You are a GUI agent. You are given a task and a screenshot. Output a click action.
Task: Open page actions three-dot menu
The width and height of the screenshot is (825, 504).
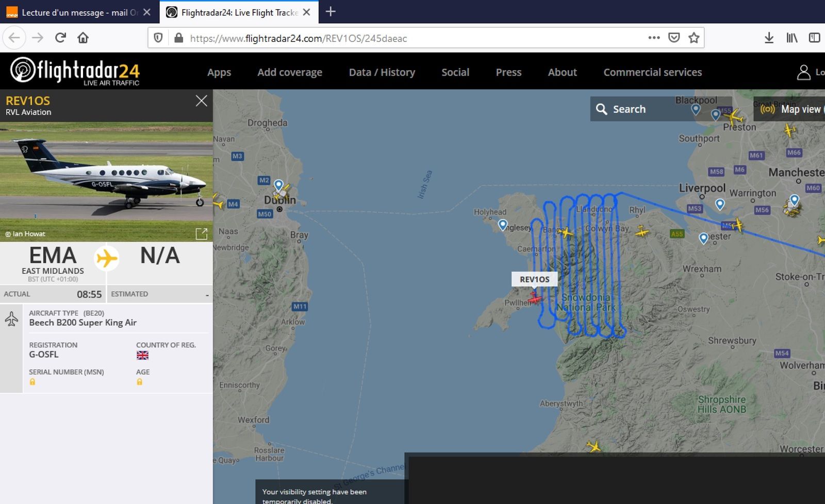[x=654, y=38]
